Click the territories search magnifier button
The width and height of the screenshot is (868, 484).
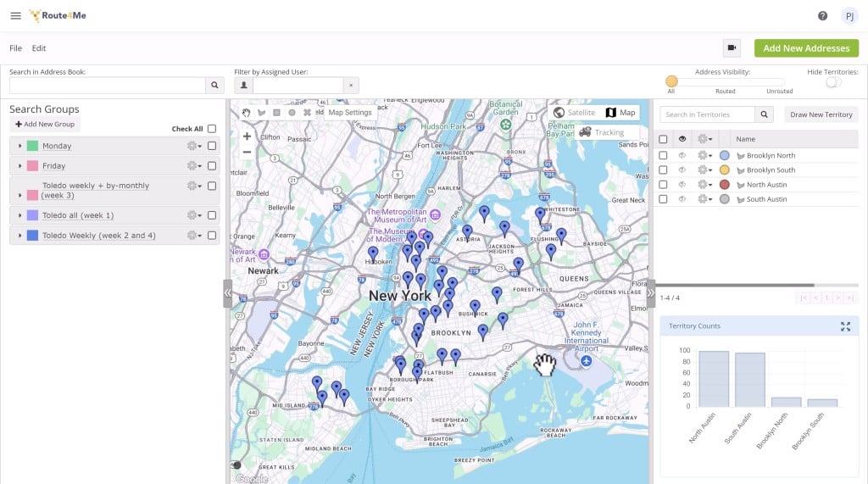pyautogui.click(x=764, y=114)
